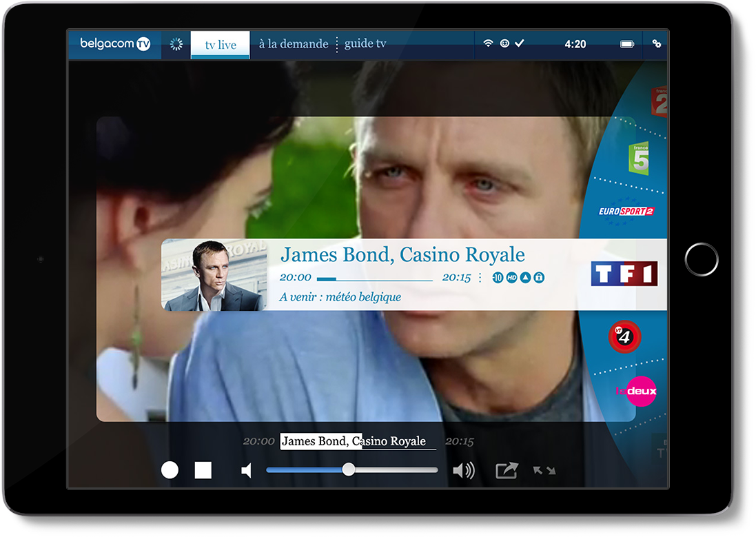
Task: Tap the -10 age rating icon
Action: (498, 277)
